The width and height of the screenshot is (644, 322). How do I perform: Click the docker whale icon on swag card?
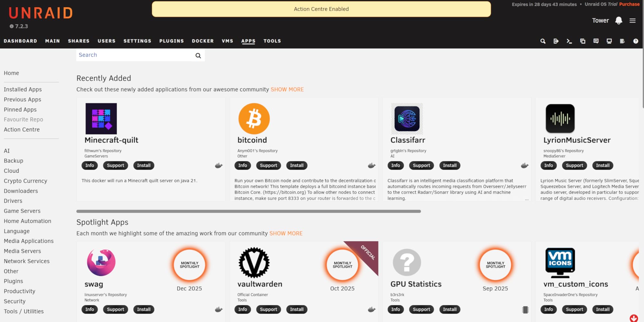coord(219,309)
